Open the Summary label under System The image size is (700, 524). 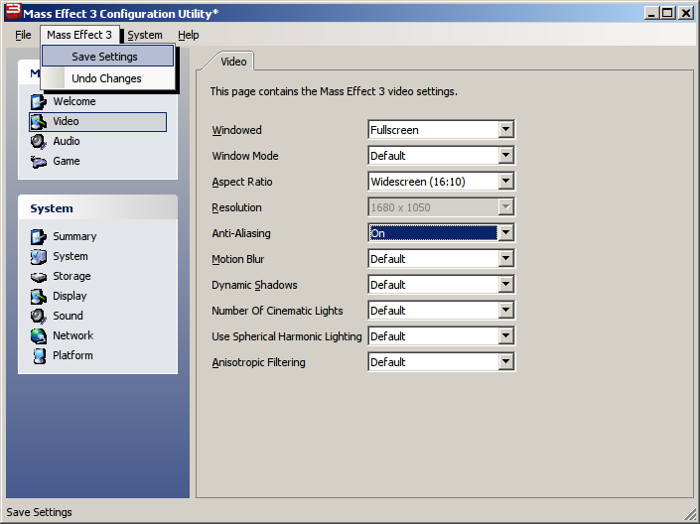coord(75,236)
